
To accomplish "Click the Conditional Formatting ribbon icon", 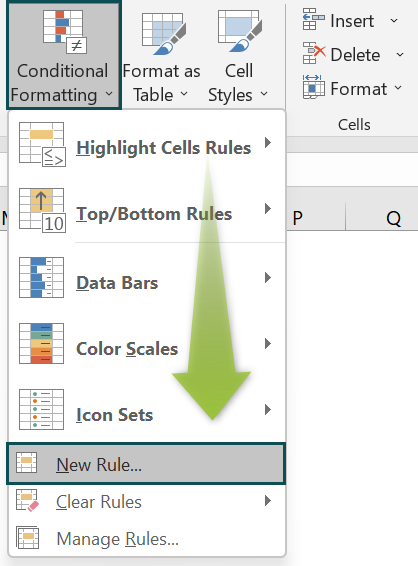I will click(x=65, y=32).
